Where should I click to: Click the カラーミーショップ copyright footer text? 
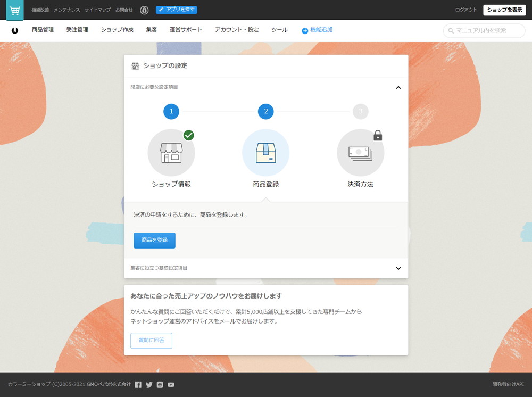point(69,384)
